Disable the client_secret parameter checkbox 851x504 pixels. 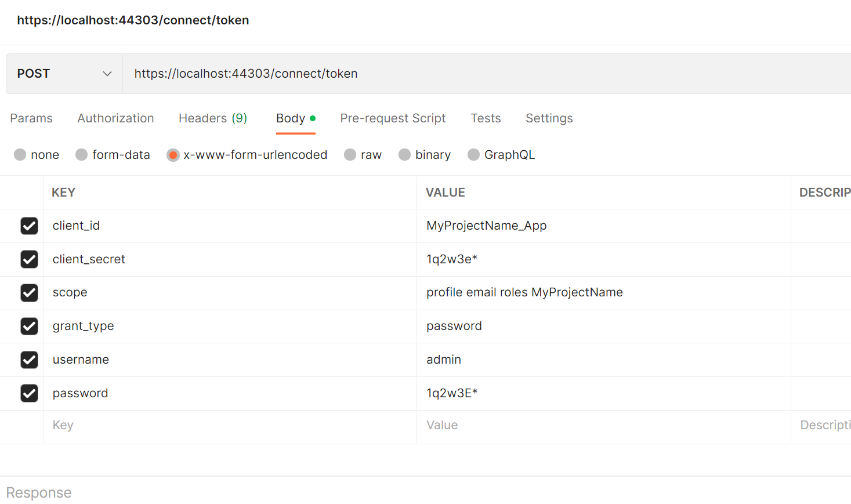click(29, 259)
